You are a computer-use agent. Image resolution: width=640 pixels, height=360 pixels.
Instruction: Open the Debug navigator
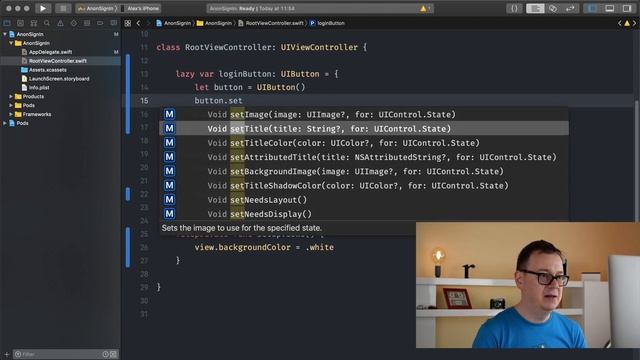(87, 23)
